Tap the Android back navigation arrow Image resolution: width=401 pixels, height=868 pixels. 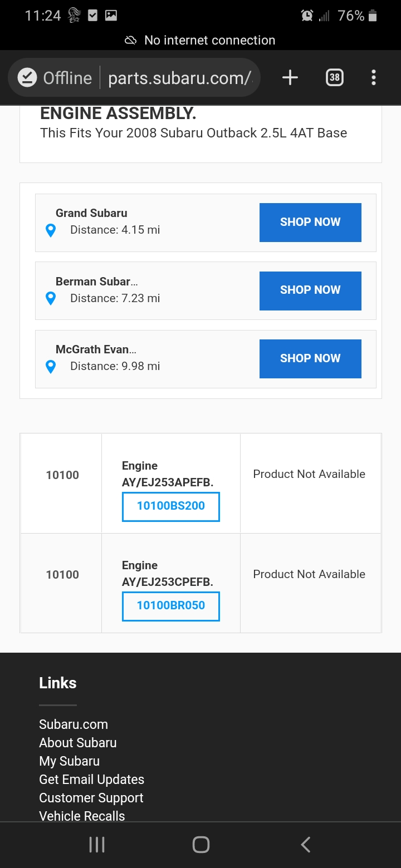coord(305,845)
